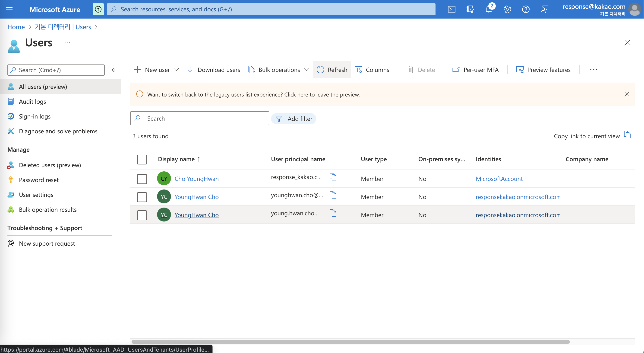Open portal settings gear
Image resolution: width=644 pixels, height=353 pixels.
(507, 9)
